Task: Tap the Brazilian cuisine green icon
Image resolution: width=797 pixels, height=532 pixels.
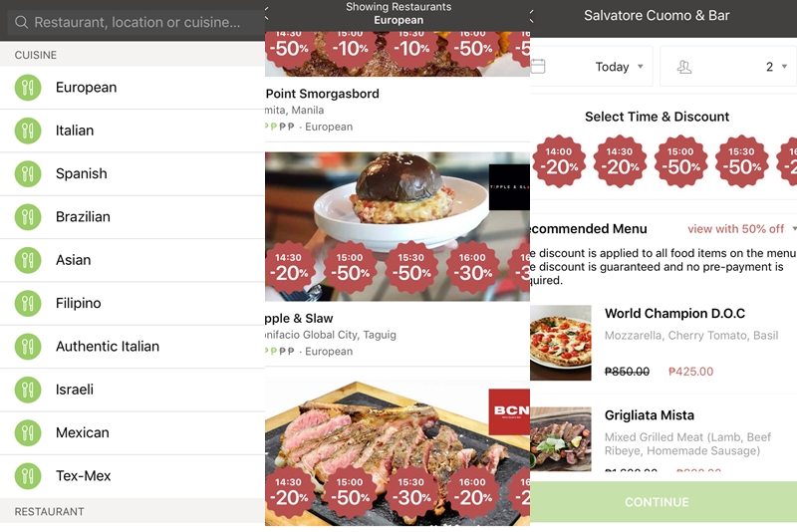Action: click(28, 217)
